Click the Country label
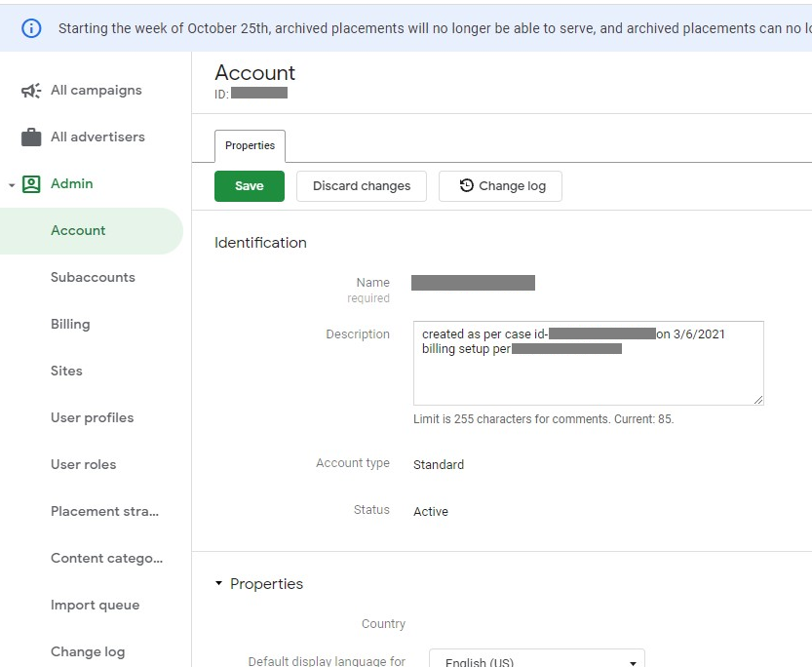 383,623
